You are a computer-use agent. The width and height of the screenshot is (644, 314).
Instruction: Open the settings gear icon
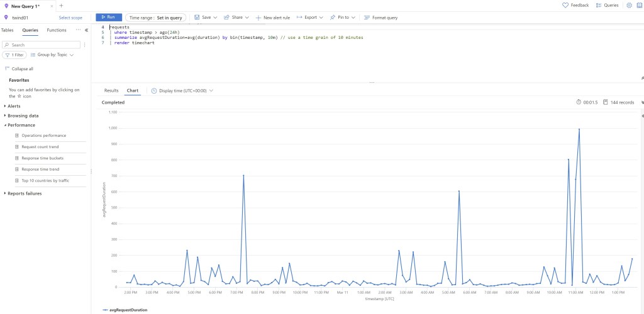coord(630,5)
